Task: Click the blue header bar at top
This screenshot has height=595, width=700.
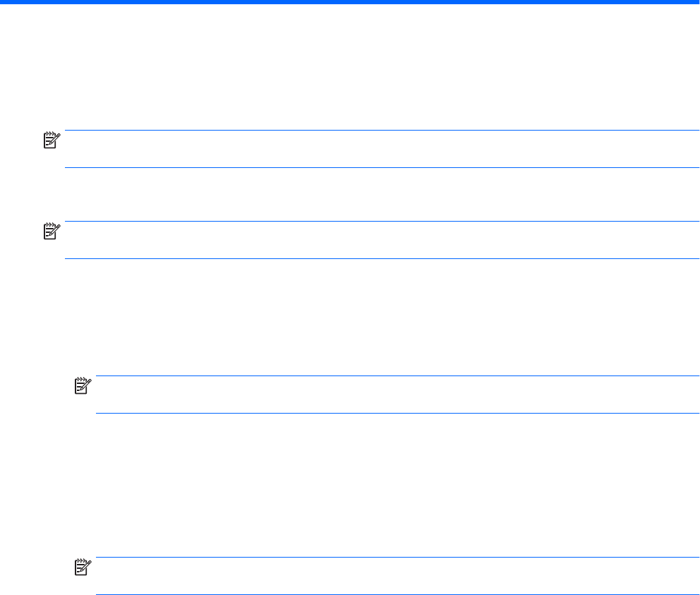Action: [x=350, y=2]
